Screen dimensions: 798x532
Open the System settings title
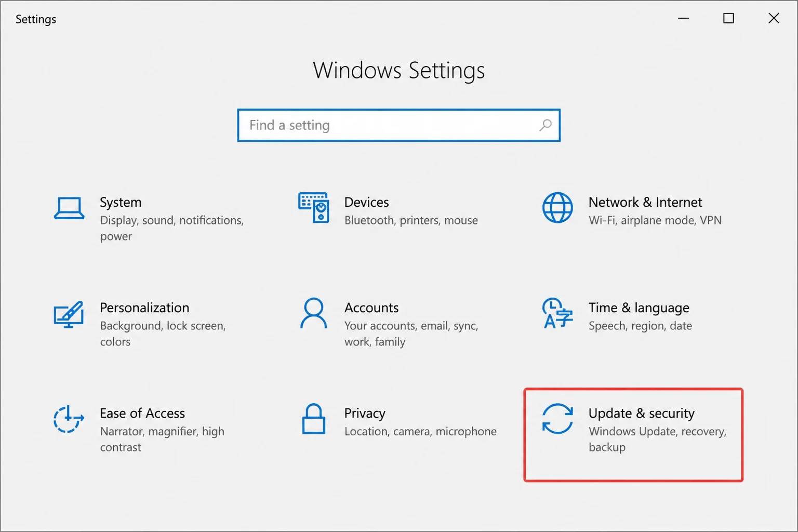coord(121,202)
